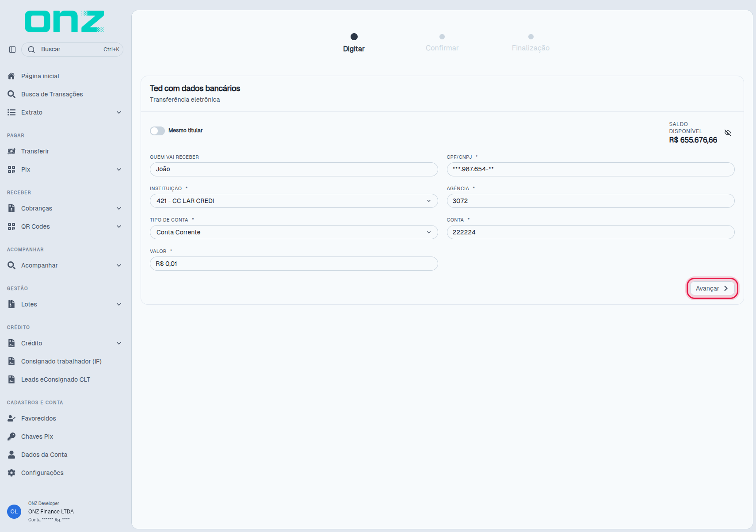Viewport: 756px width, 532px height.
Task: Click the Busca de Transações magnifier icon
Action: coord(11,94)
